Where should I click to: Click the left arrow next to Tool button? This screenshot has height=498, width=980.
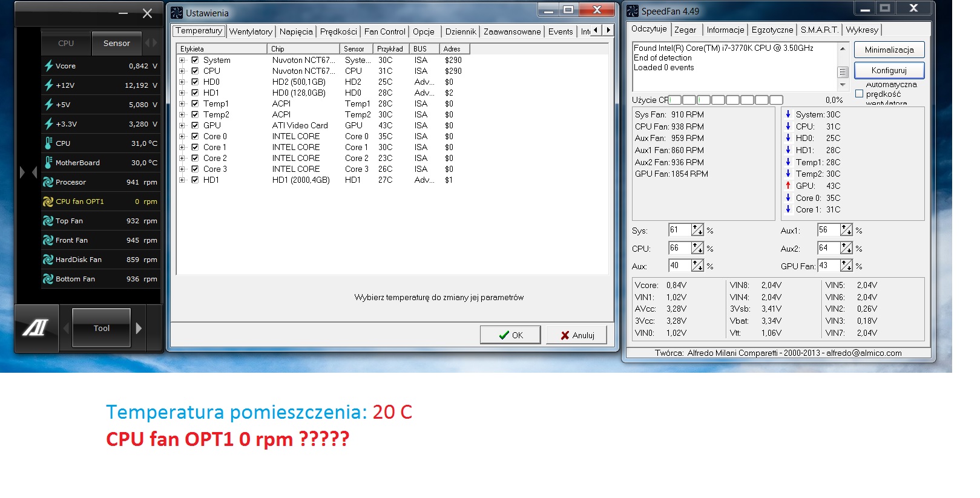coord(66,328)
